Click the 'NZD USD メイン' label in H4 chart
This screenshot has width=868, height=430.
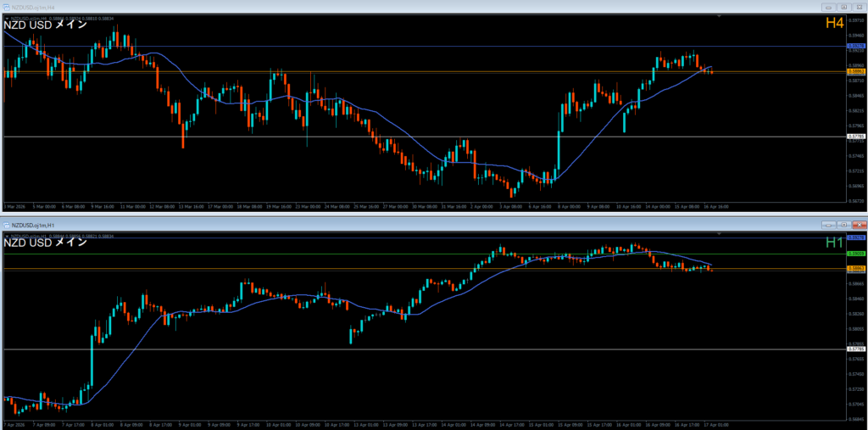[45, 25]
